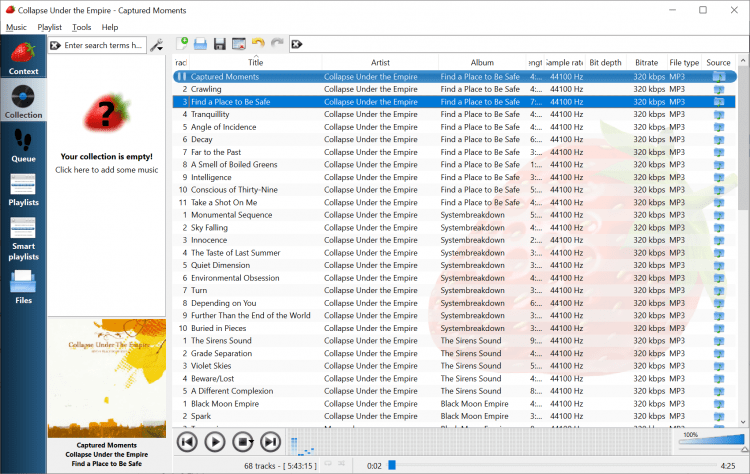The height and width of the screenshot is (474, 750).
Task: Click the save playlist floppy disk icon
Action: click(219, 44)
